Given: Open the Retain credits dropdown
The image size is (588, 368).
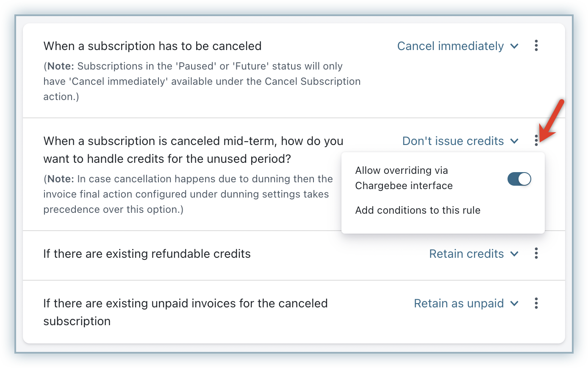Looking at the screenshot, I should [466, 254].
